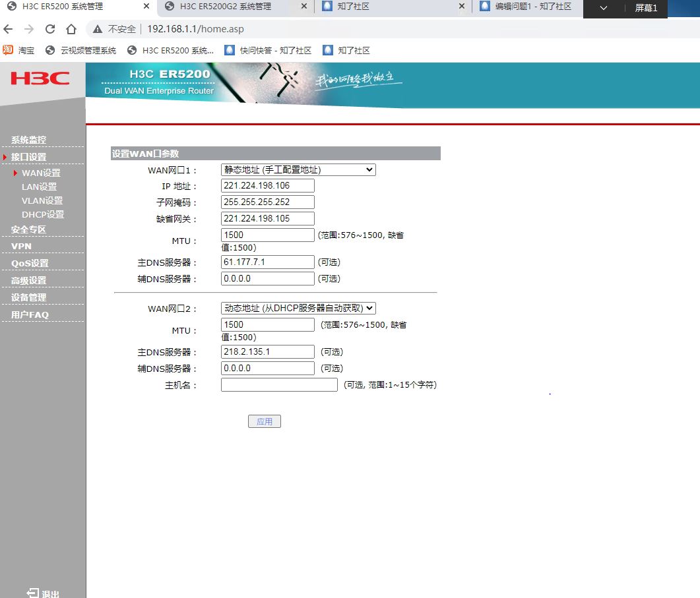Click the 屏幕1 label
Screen dimensions: 700x598
pos(646,8)
